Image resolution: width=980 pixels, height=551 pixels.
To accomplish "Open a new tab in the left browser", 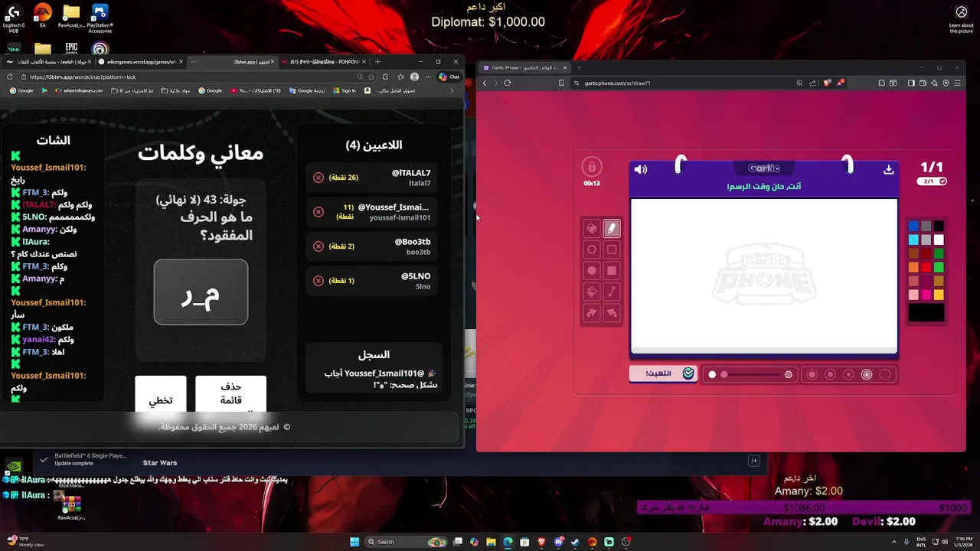I will click(x=377, y=61).
